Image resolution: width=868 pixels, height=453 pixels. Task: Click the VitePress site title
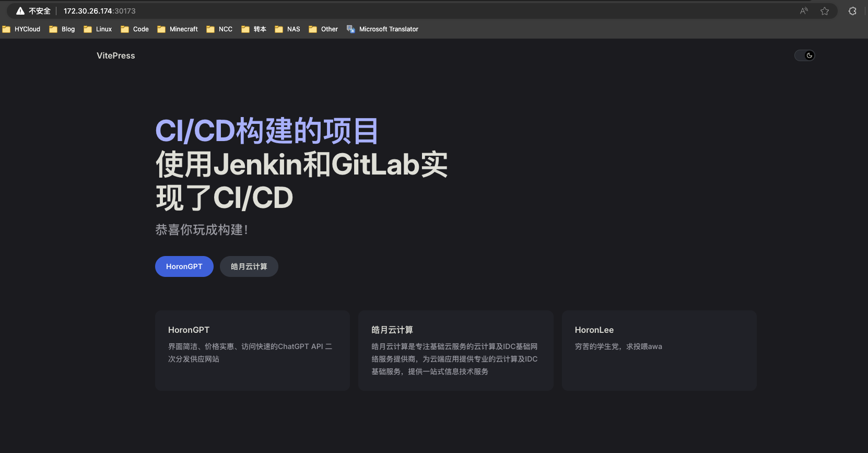click(x=116, y=56)
